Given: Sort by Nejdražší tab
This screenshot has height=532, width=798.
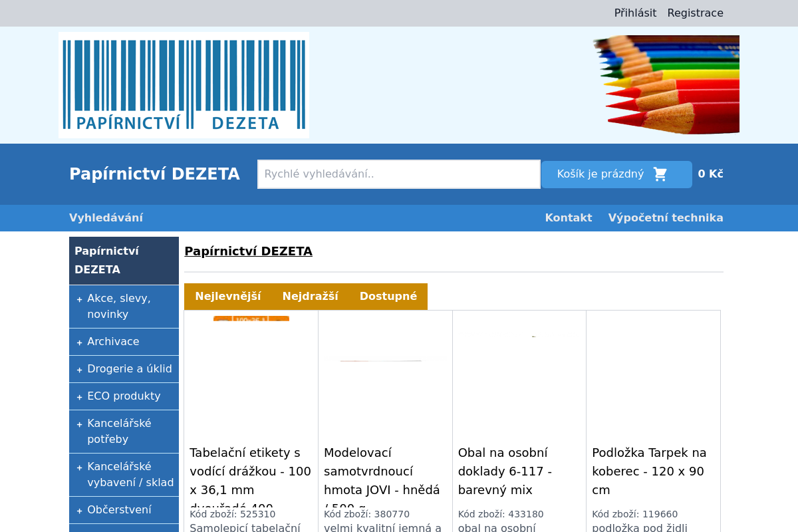Looking at the screenshot, I should (x=311, y=297).
